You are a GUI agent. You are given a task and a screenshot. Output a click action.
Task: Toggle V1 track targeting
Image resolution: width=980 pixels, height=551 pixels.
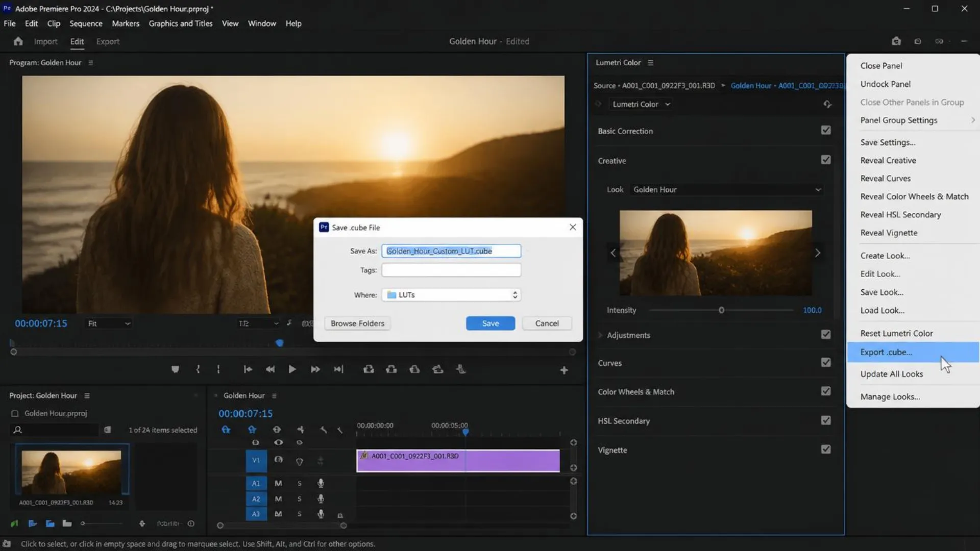256,461
